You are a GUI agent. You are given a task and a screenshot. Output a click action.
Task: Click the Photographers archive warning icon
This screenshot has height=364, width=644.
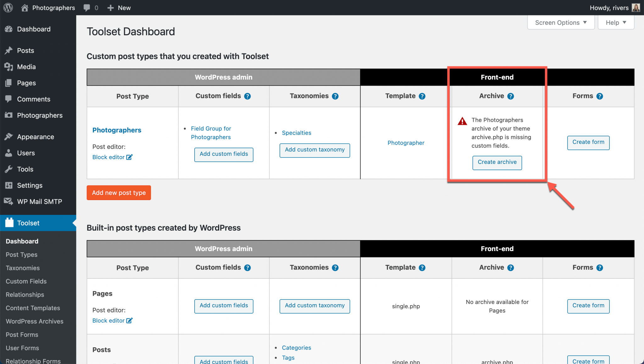coord(462,121)
